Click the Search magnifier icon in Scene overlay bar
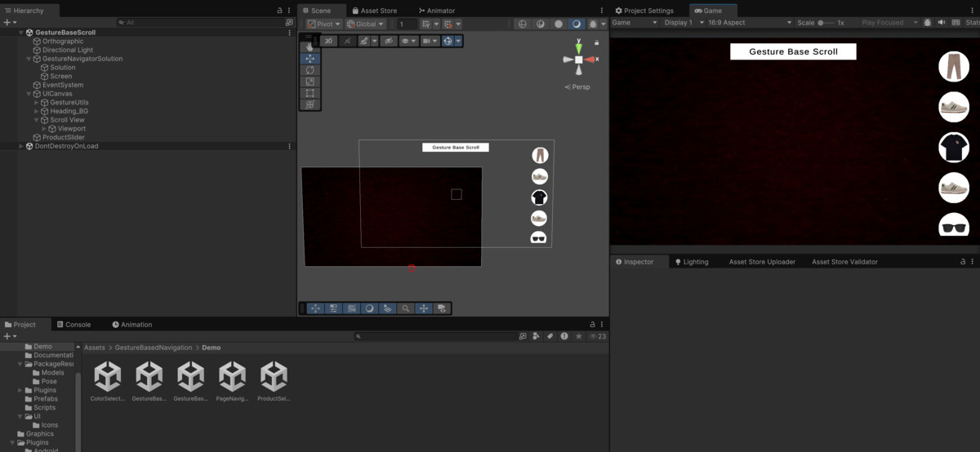Image resolution: width=980 pixels, height=452 pixels. pyautogui.click(x=406, y=308)
